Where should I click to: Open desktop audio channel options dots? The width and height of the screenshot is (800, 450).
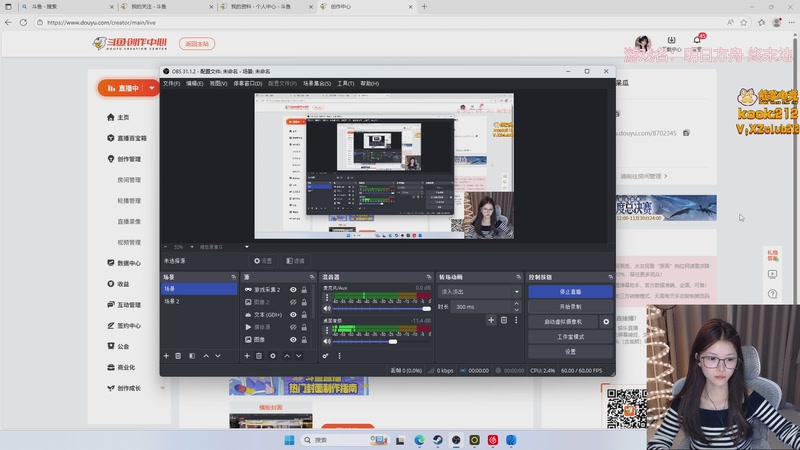click(x=327, y=330)
